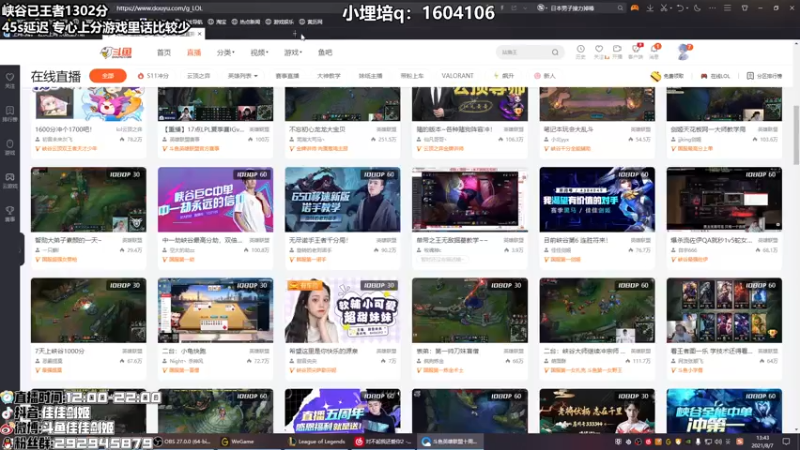The width and height of the screenshot is (800, 450).
Task: Click the browser address bar URL
Action: click(x=159, y=8)
